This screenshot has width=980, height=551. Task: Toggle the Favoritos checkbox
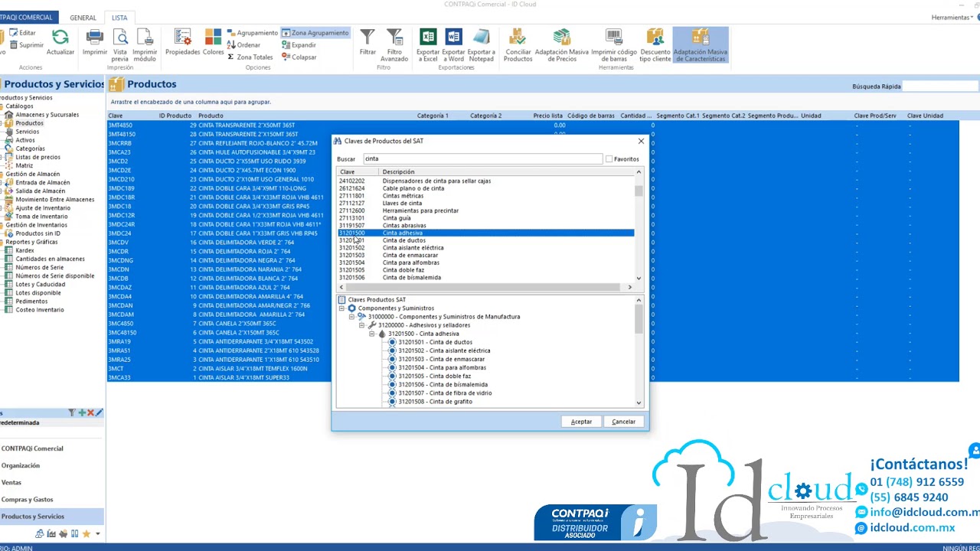609,159
